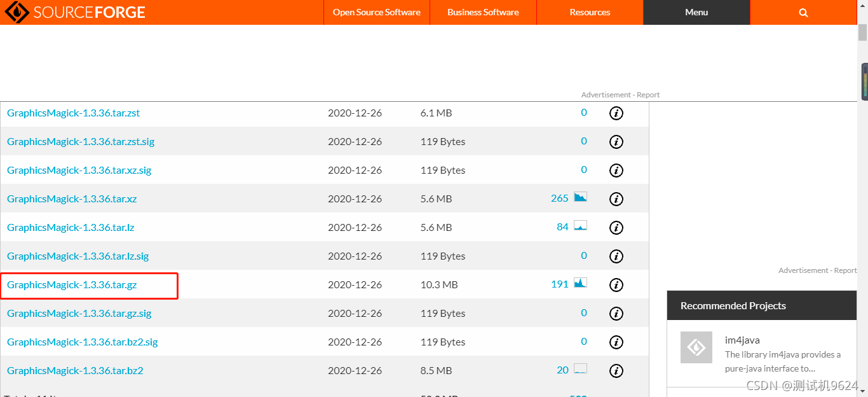The image size is (868, 397).
Task: Click the 191 weekly downloads count
Action: (x=560, y=284)
